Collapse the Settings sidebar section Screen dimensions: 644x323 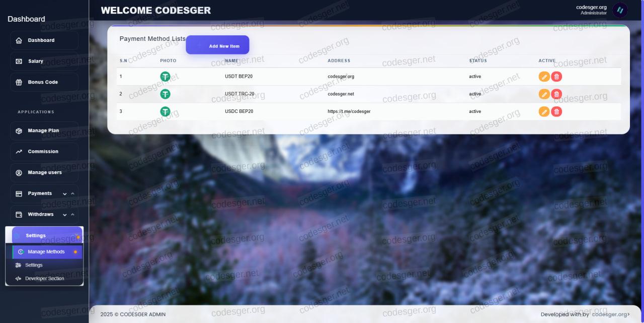click(x=44, y=235)
